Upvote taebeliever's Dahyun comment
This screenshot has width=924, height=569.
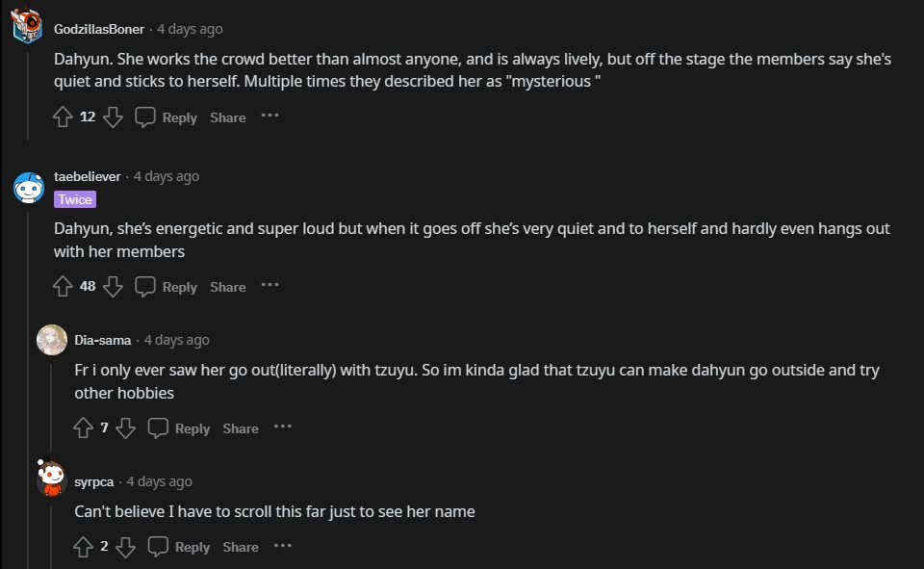pyautogui.click(x=64, y=287)
